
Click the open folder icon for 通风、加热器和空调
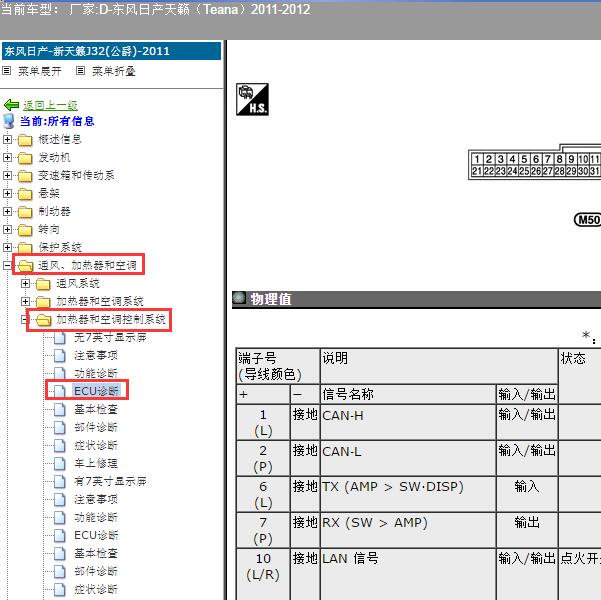pyautogui.click(x=25, y=266)
